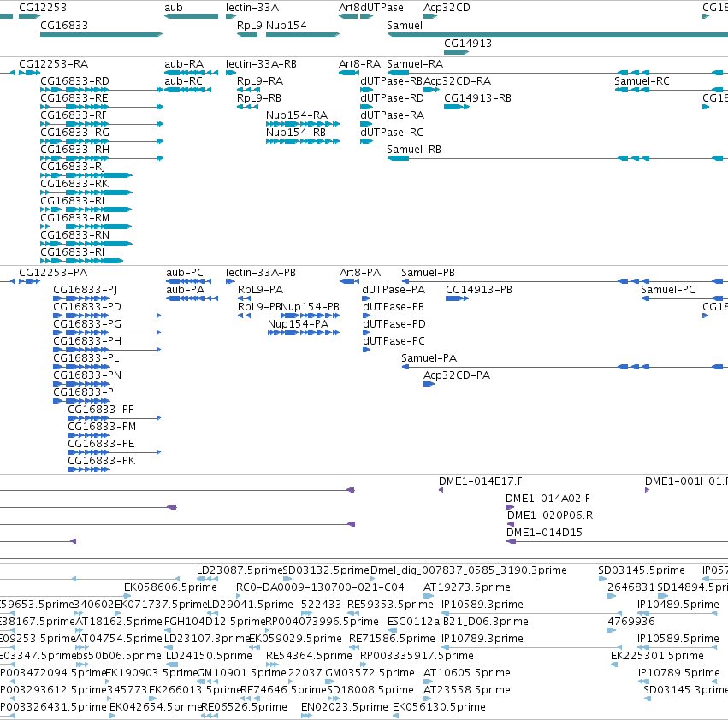The image size is (728, 720).
Task: Open the CG16833-RD transcript label
Action: (x=74, y=80)
